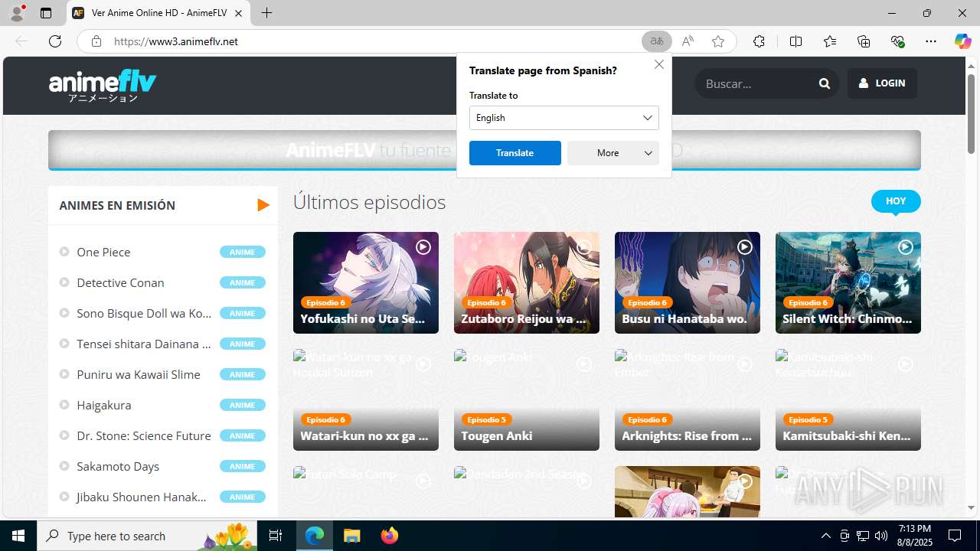Open the tab actions menu icon

tap(46, 13)
